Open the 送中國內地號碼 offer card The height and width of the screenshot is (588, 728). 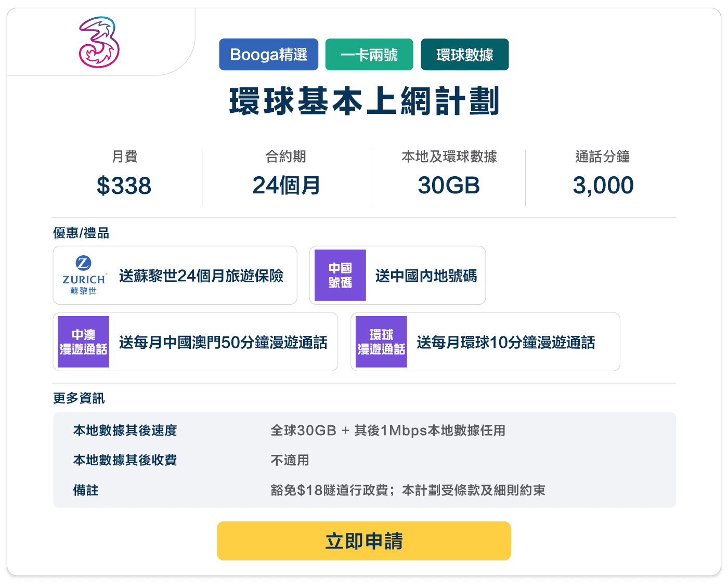(397, 275)
